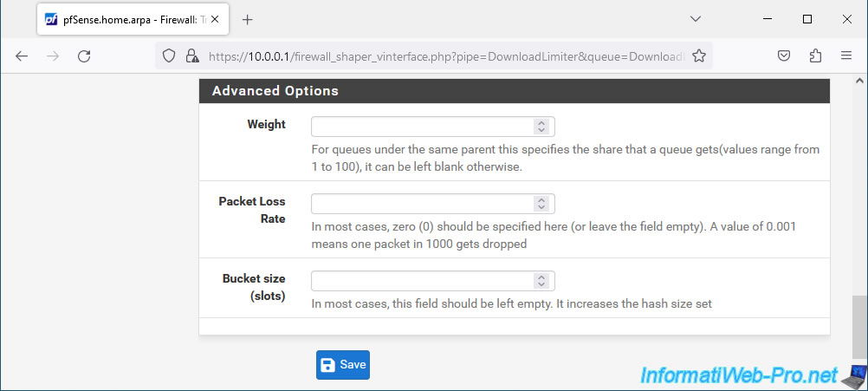Click the address bar URL
Image resolution: width=868 pixels, height=391 pixels.
[x=447, y=56]
